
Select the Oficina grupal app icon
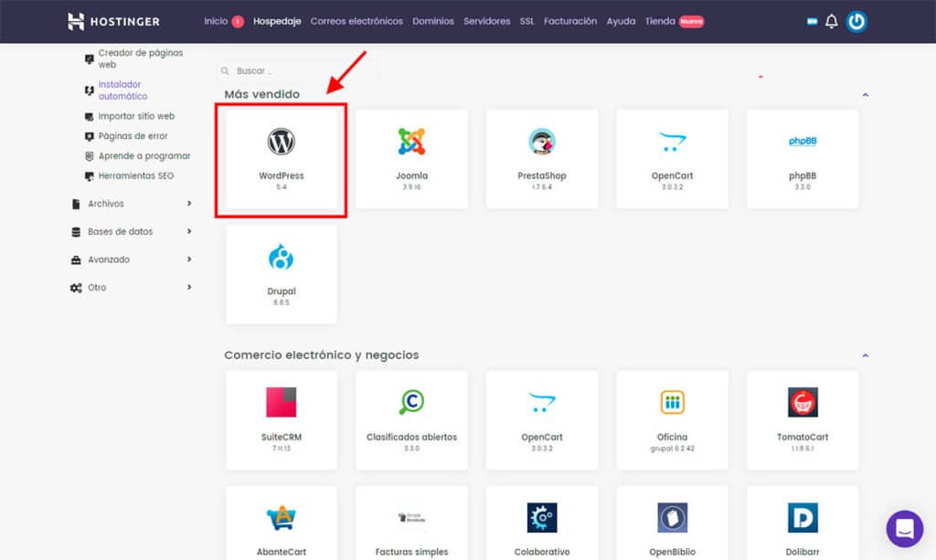pos(672,402)
